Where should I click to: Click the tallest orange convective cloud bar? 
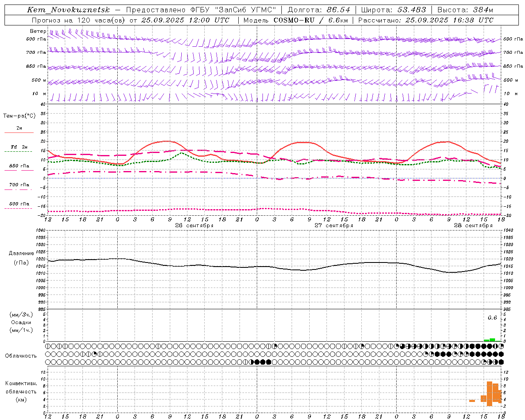pos(489,394)
